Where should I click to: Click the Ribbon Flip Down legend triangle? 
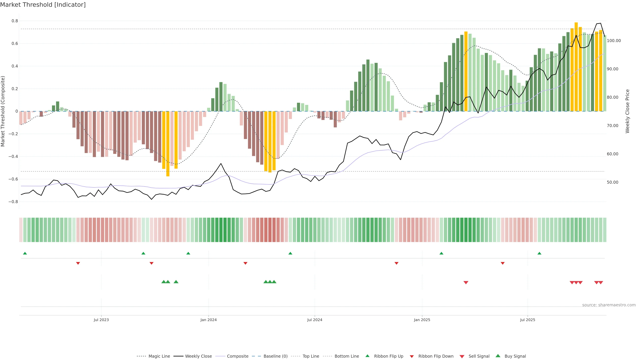412,356
